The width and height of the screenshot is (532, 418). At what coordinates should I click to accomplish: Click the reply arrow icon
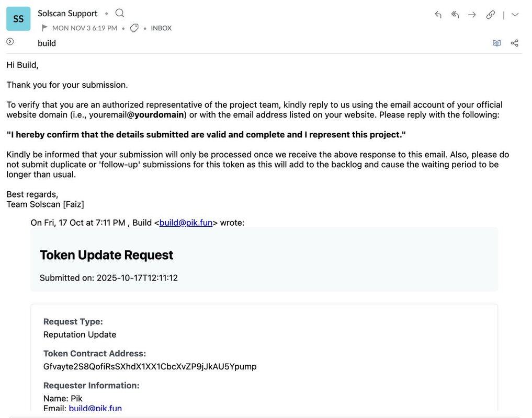pyautogui.click(x=438, y=15)
